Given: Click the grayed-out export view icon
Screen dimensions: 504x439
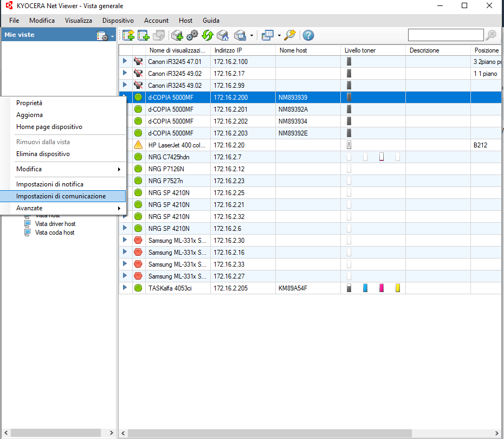Looking at the screenshot, I should click(159, 35).
